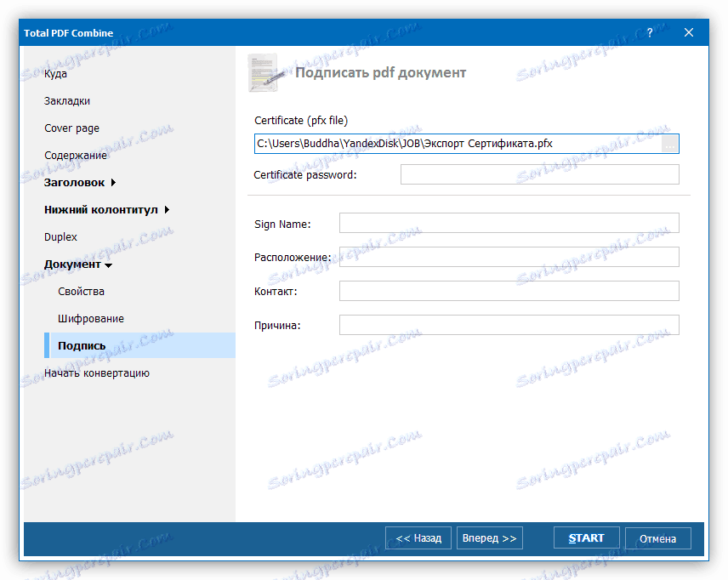Viewport: 728px width, 580px height.
Task: Click the Нижний колонтитул menu label
Action: click(100, 210)
